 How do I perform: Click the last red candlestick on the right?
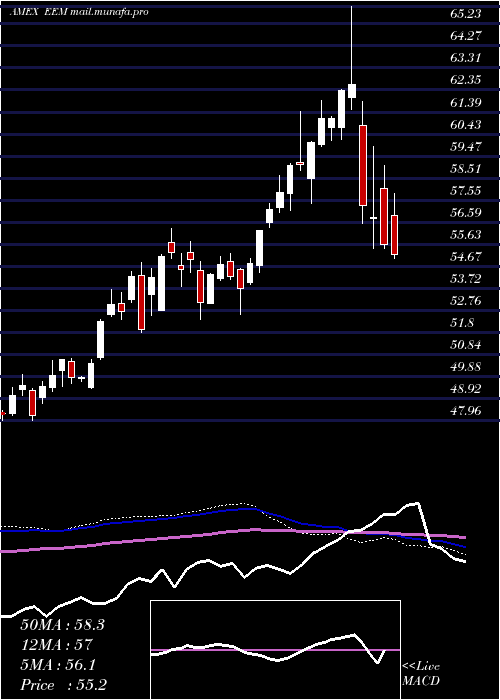[394, 226]
